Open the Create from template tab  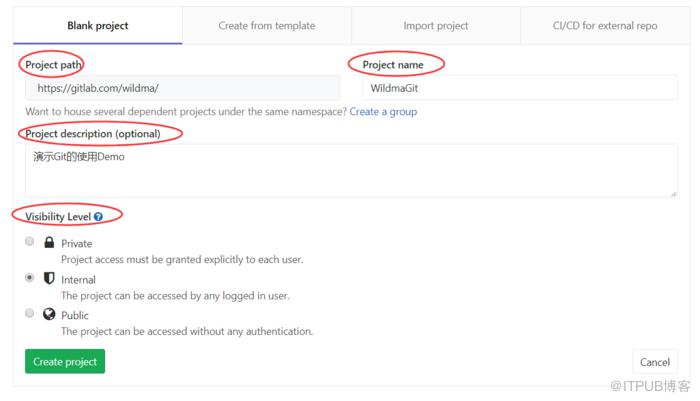(267, 26)
